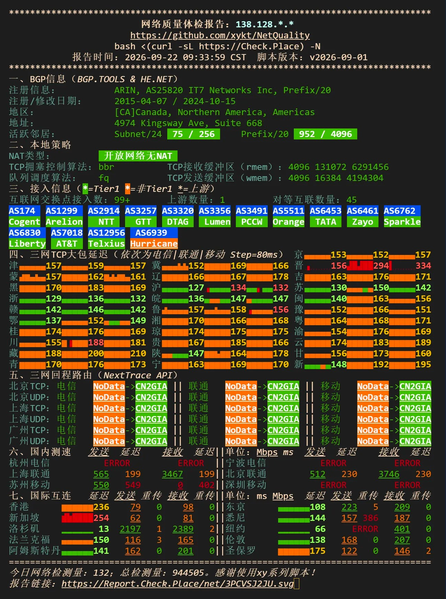Click the AS3491 PCCW badge
The width and height of the screenshot is (446, 599).
[x=252, y=217]
